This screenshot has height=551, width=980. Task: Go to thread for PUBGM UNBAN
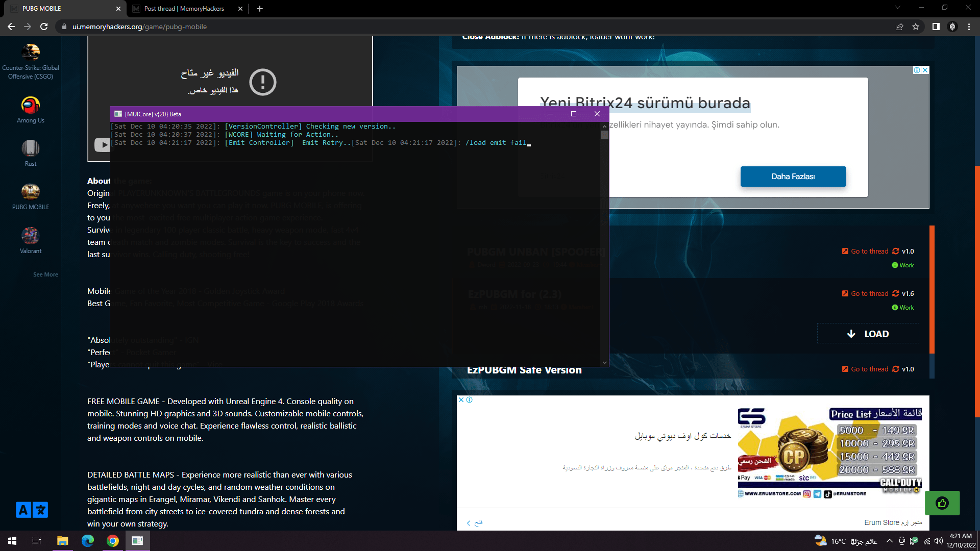pyautogui.click(x=865, y=252)
